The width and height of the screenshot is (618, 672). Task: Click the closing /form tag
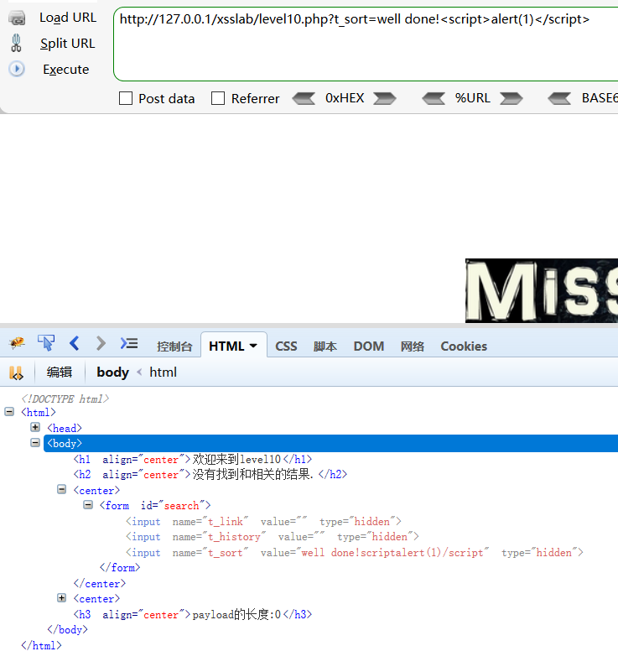(120, 568)
